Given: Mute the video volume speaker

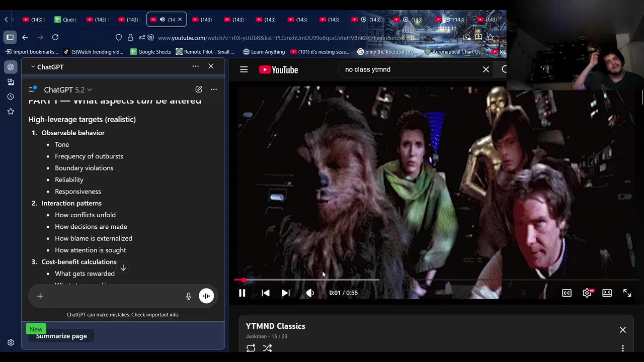Looking at the screenshot, I should [310, 293].
